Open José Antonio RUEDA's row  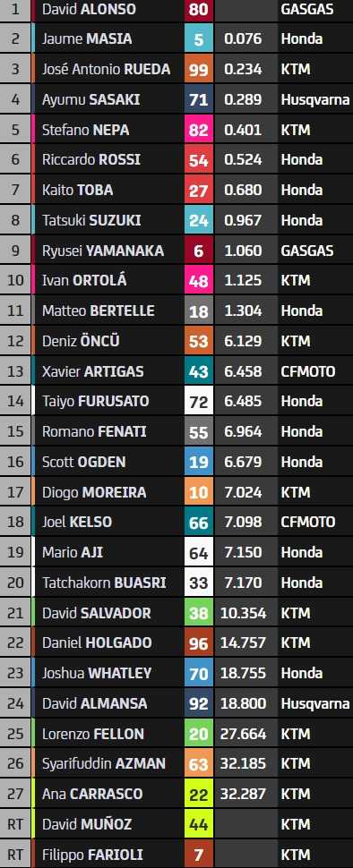point(176,69)
